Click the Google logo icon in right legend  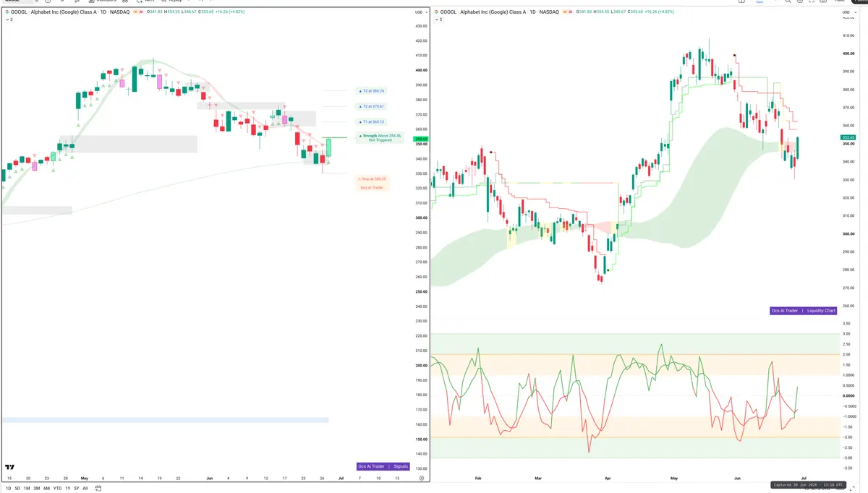click(x=436, y=12)
